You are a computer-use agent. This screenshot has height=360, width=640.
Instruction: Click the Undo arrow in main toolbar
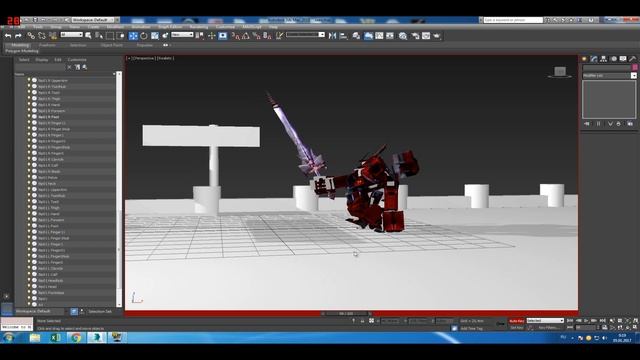tap(8, 36)
